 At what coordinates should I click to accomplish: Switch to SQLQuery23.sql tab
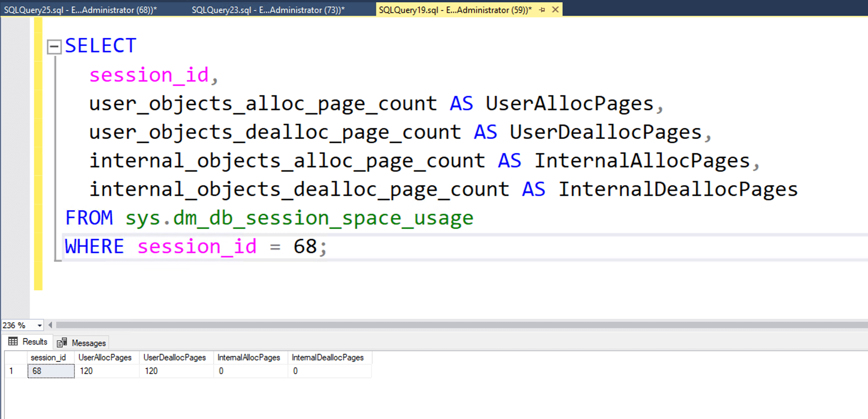(x=268, y=10)
